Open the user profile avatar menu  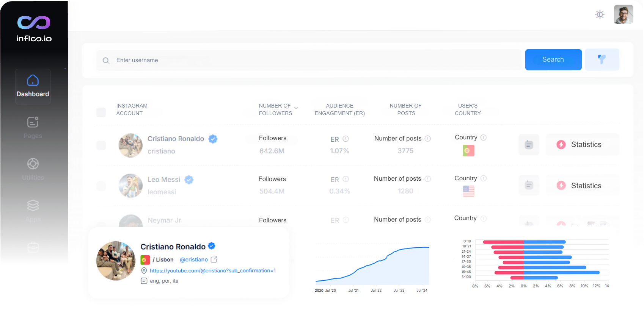tap(623, 15)
